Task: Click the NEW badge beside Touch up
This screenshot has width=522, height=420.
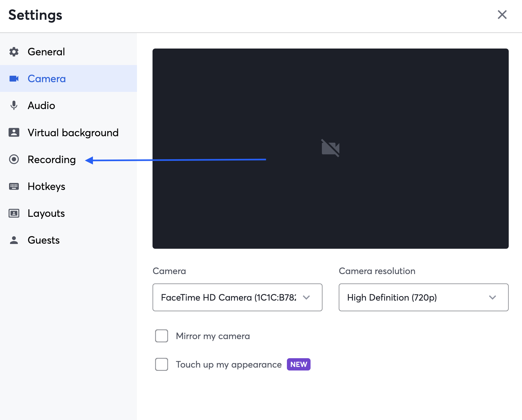Action: [x=299, y=364]
